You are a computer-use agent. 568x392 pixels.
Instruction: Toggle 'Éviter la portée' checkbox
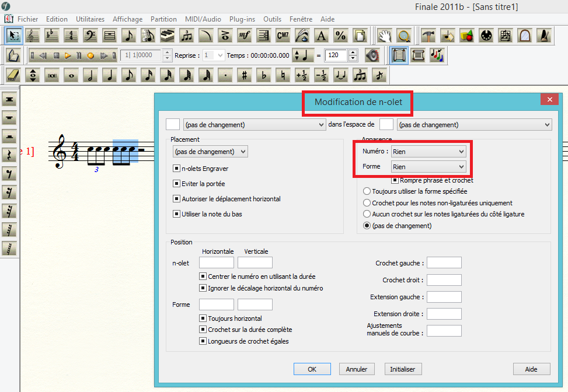click(x=176, y=184)
